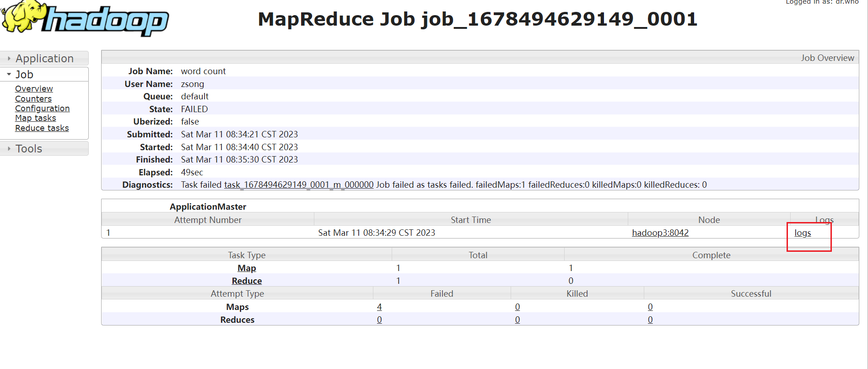The width and height of the screenshot is (868, 369).
Task: Click the "Reduces" attempt type row label
Action: (x=237, y=320)
